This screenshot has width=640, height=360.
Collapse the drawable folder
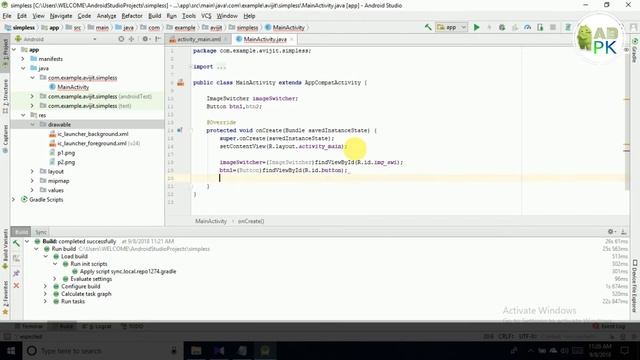(x=32, y=124)
